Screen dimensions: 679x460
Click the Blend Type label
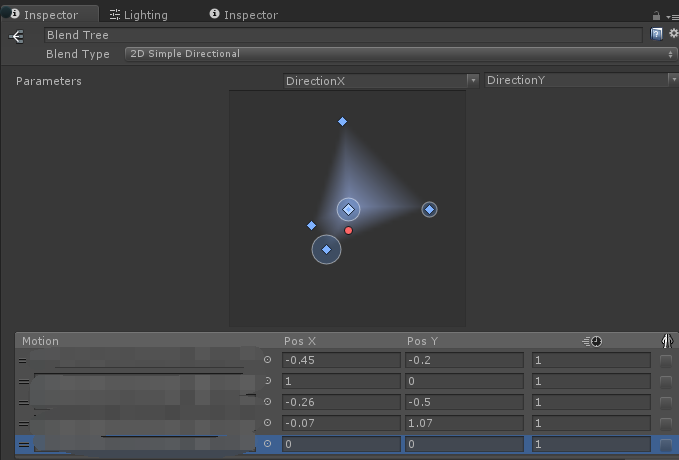(x=78, y=54)
